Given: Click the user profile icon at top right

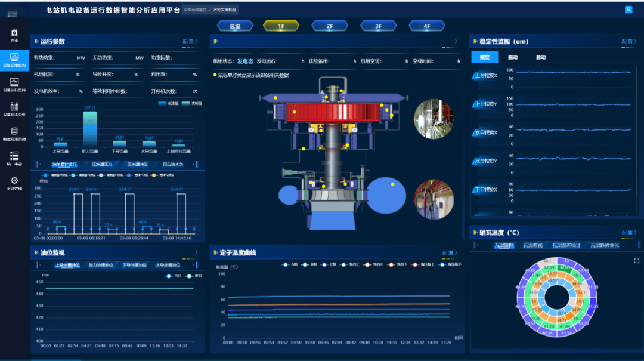Looking at the screenshot, I should tap(628, 10).
